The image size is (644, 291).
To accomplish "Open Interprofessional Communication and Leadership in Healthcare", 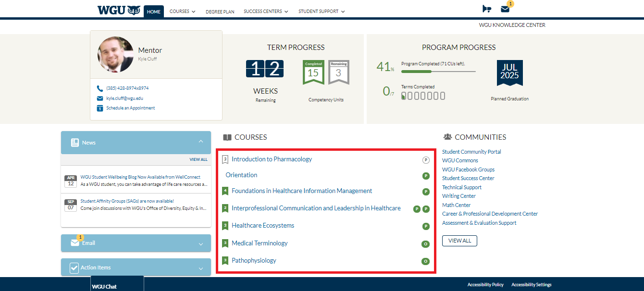I will point(316,208).
